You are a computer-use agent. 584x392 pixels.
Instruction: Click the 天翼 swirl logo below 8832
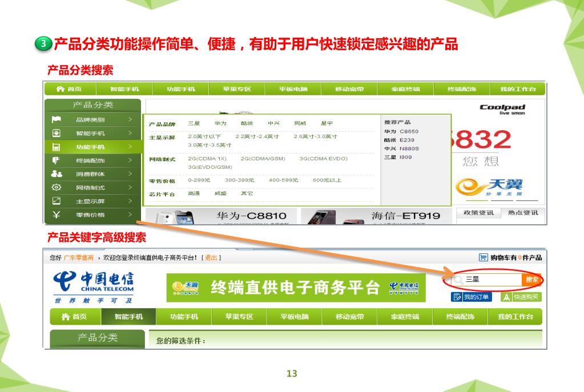click(489, 187)
